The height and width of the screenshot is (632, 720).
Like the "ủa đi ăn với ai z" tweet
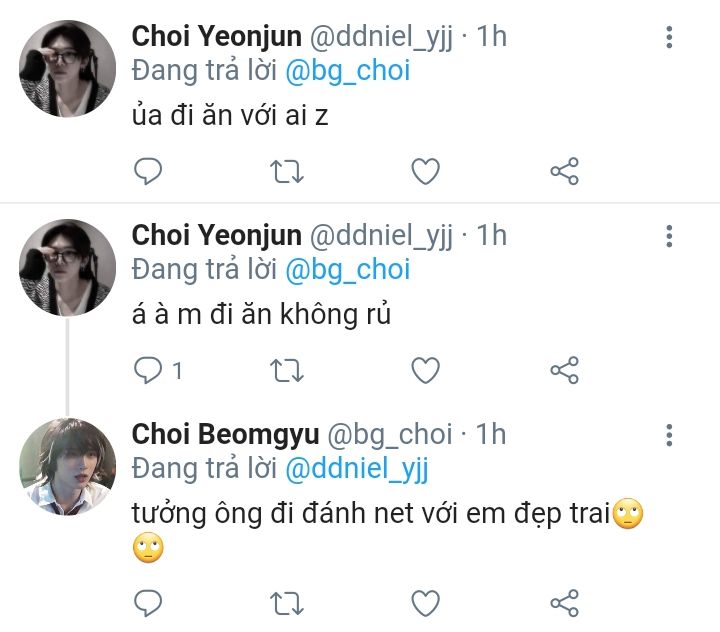pos(426,171)
